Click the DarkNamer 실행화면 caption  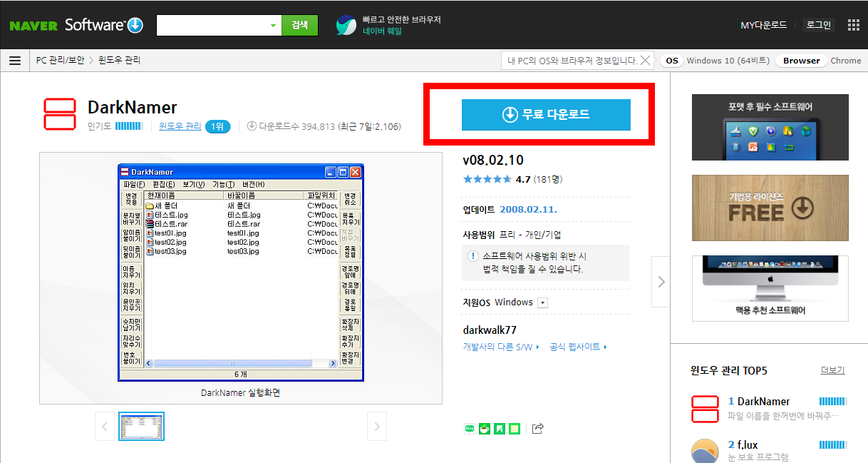pyautogui.click(x=241, y=393)
